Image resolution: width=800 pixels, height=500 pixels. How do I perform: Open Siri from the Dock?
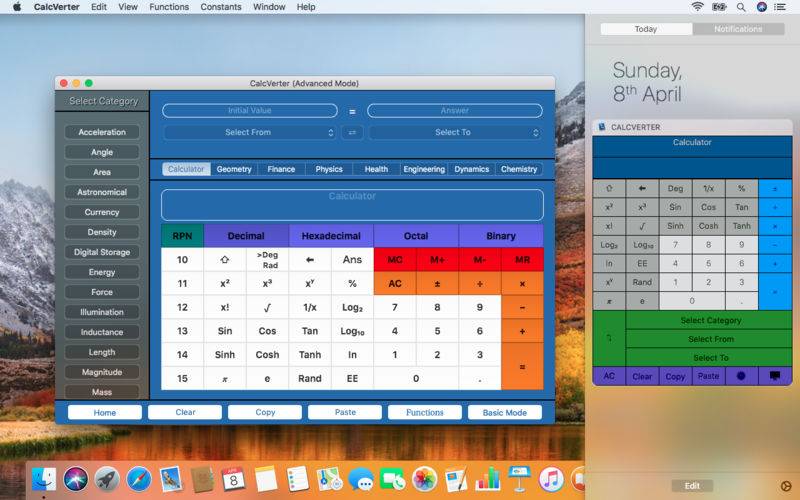76,479
